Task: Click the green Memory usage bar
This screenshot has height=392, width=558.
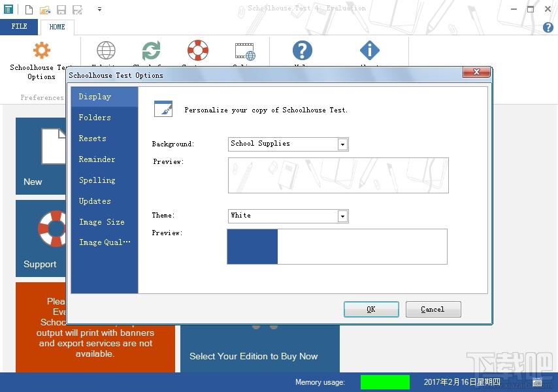Action: tap(385, 382)
